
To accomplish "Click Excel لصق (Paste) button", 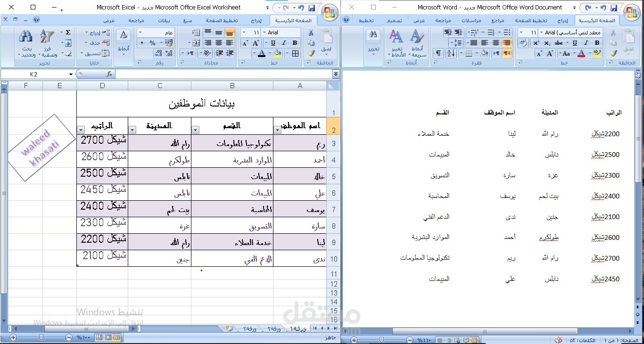I will 326,42.
